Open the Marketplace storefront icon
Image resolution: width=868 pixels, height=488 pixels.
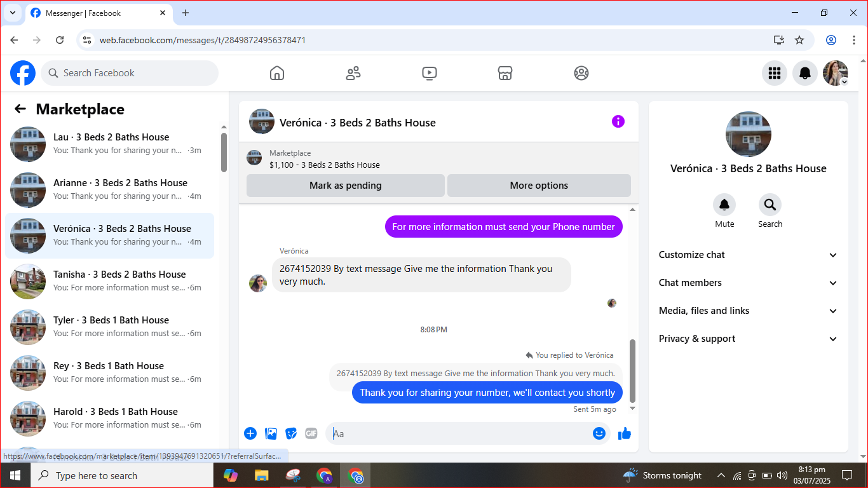coord(505,73)
